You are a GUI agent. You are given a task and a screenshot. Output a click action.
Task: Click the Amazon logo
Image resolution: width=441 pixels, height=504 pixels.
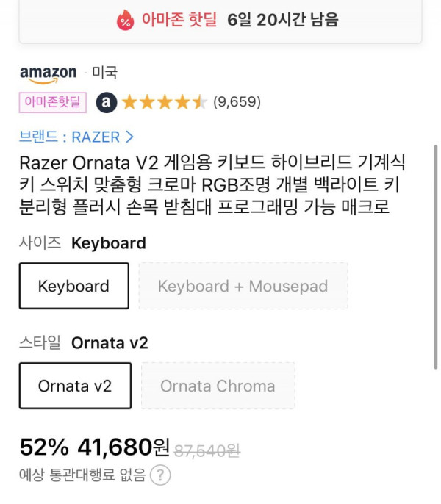pos(49,75)
